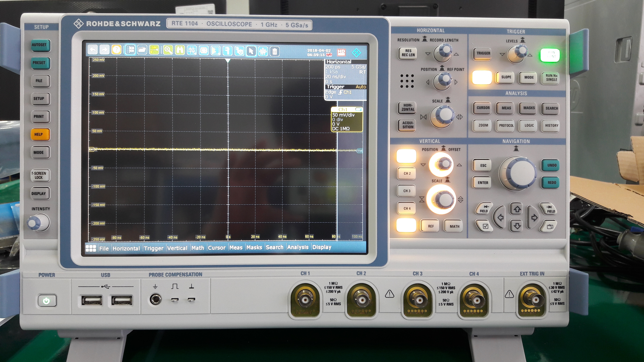Open the Display menu on screen

click(x=322, y=247)
